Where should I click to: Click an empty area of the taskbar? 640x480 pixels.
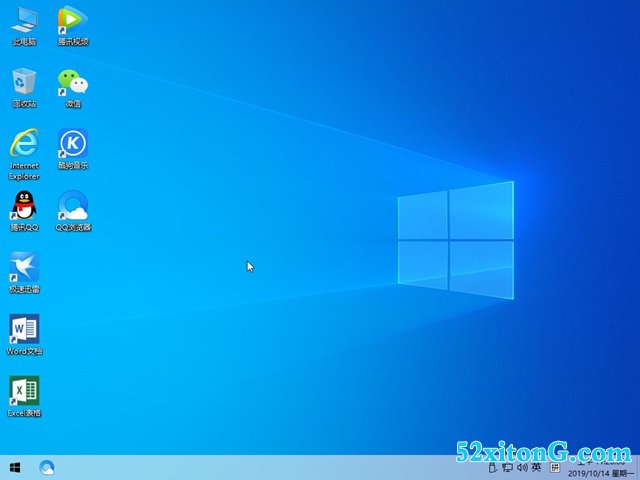[x=250, y=467]
